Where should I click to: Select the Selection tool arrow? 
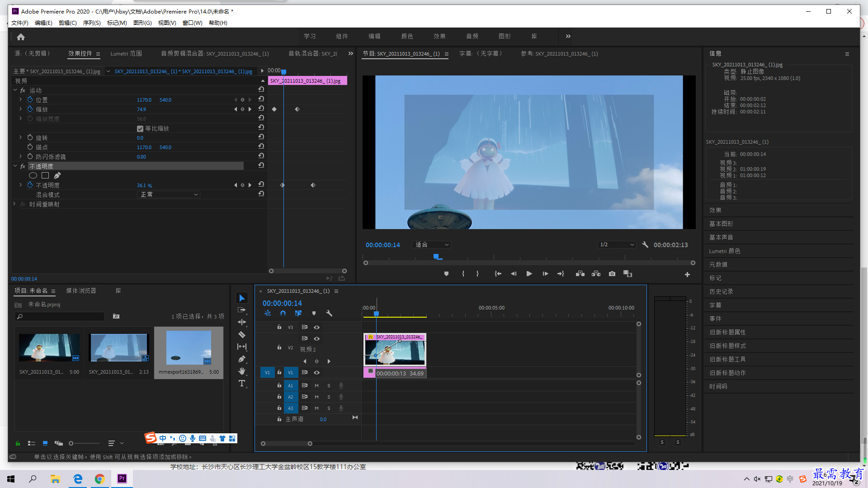point(242,298)
